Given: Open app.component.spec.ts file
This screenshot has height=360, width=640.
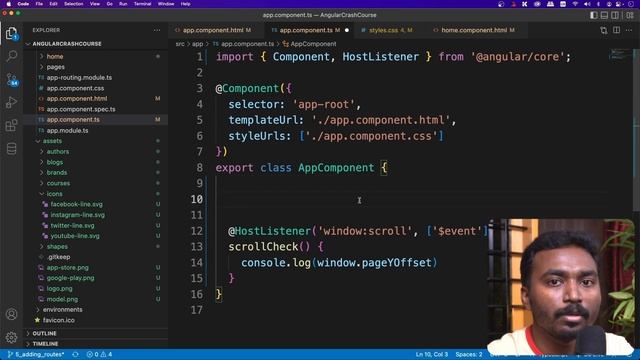Looking at the screenshot, I should pyautogui.click(x=81, y=109).
